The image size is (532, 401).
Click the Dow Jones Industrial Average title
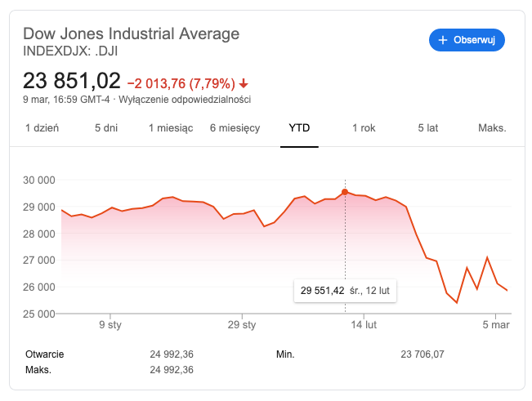pyautogui.click(x=132, y=33)
